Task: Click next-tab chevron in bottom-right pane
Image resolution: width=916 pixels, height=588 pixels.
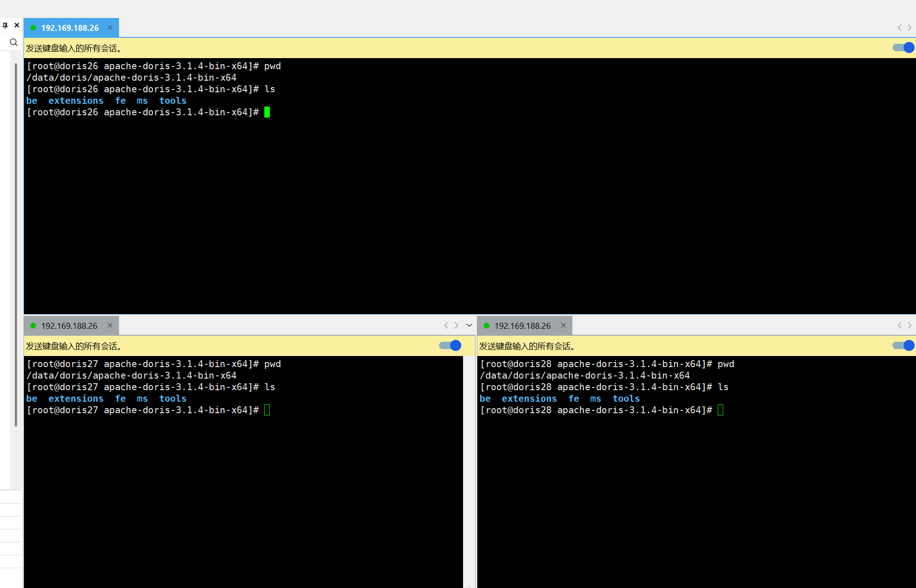Action: pos(910,326)
